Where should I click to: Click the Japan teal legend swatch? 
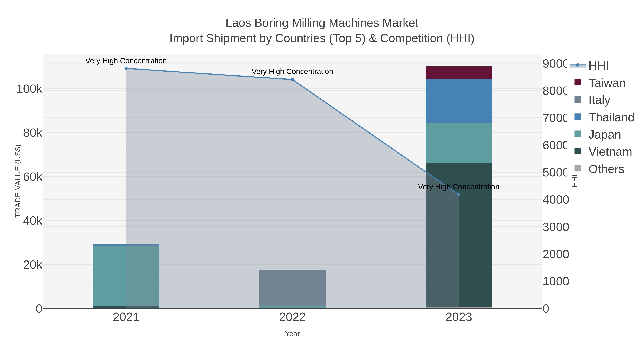pyautogui.click(x=578, y=134)
